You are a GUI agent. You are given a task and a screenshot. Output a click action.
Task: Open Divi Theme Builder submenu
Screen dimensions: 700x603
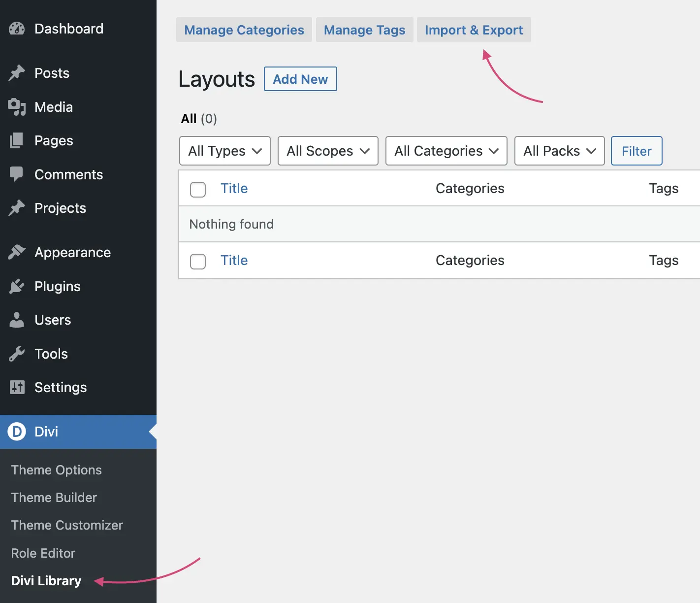[54, 498]
